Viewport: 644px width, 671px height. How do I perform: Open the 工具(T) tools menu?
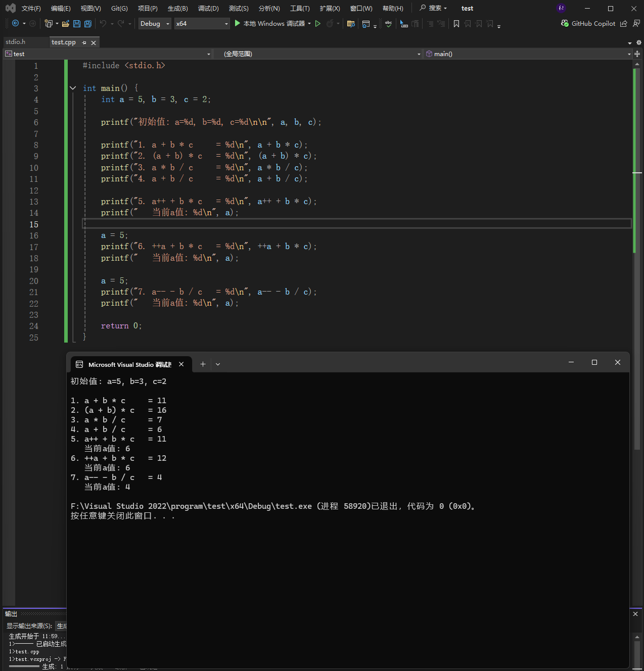pos(300,8)
